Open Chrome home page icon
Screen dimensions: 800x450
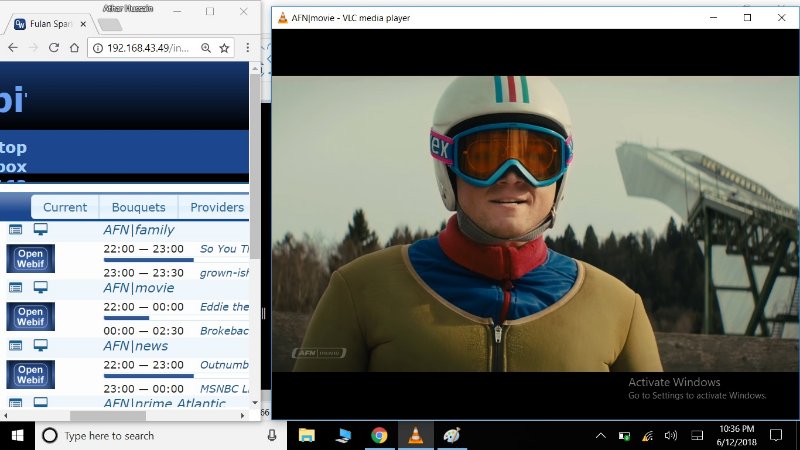click(74, 48)
